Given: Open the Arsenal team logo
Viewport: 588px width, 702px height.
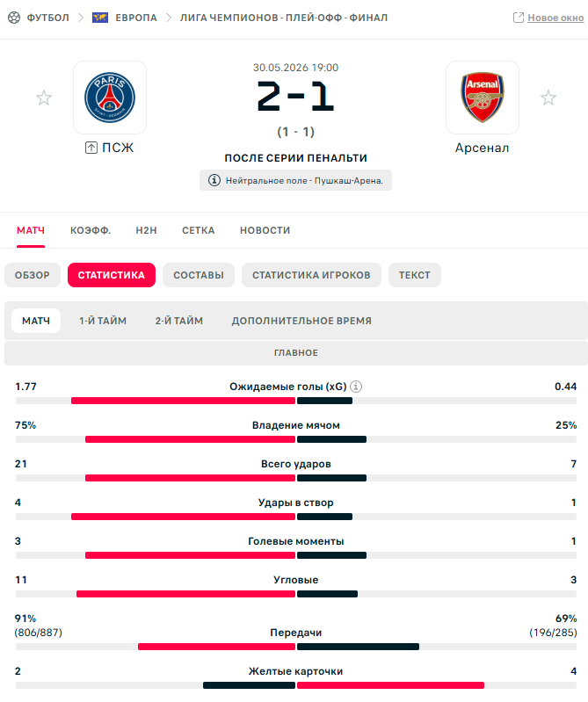Looking at the screenshot, I should 483,98.
